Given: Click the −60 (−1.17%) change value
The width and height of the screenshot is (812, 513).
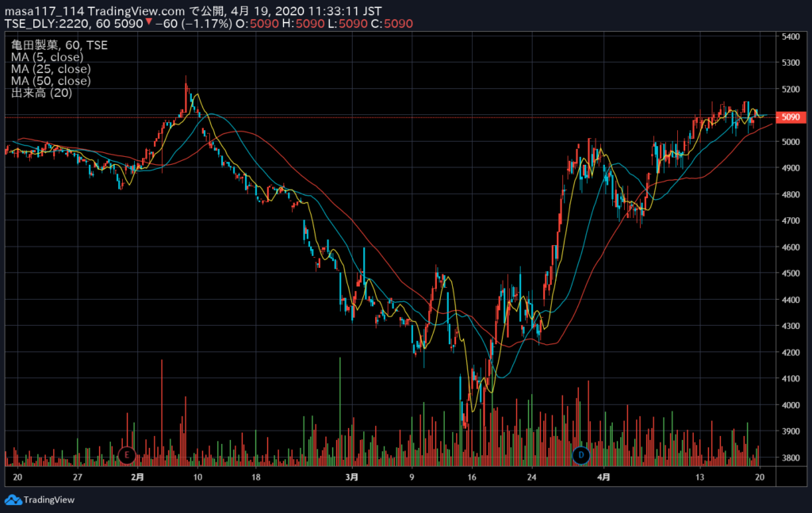Looking at the screenshot, I should (193, 24).
